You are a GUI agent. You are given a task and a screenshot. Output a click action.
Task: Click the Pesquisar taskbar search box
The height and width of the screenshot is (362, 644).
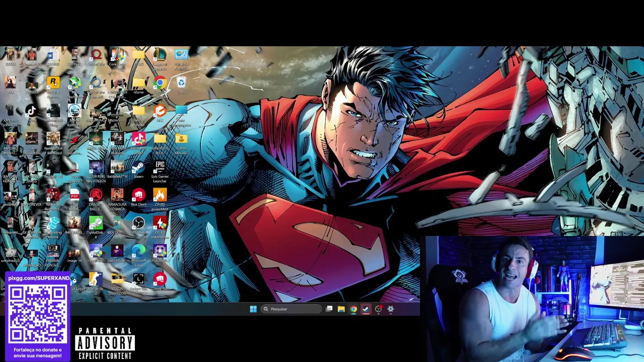[291, 309]
